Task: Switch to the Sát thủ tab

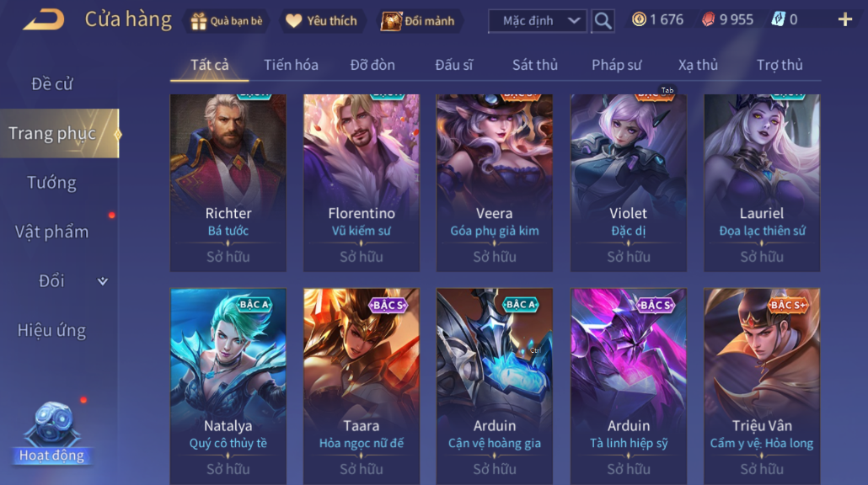Action: pyautogui.click(x=535, y=65)
